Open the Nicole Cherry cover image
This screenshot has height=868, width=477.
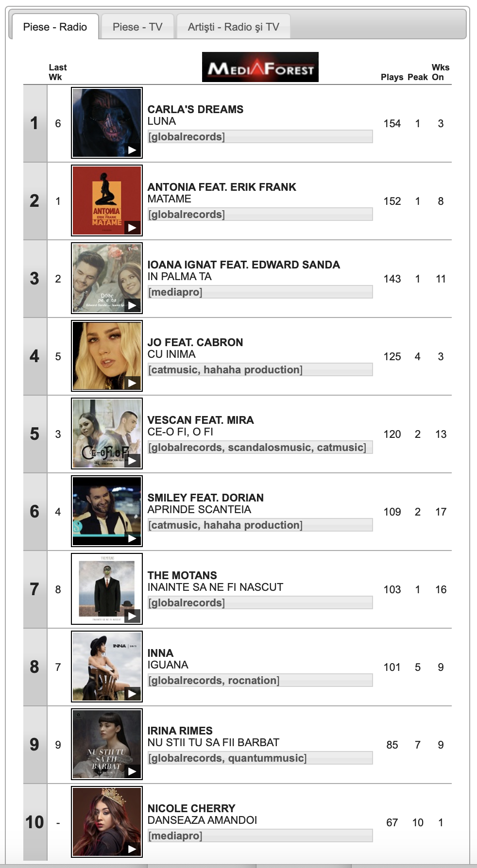107,822
